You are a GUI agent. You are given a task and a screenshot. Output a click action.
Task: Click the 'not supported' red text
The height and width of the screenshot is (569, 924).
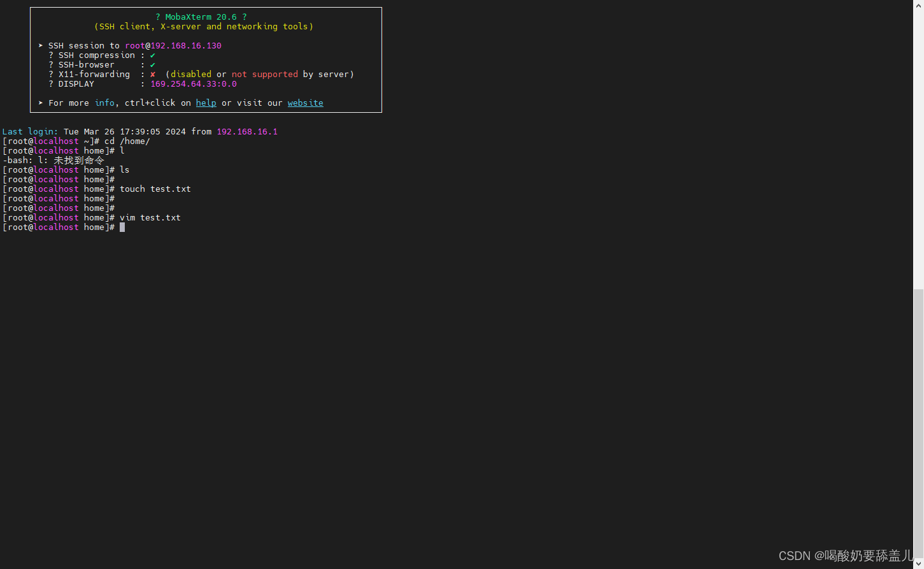tap(265, 75)
